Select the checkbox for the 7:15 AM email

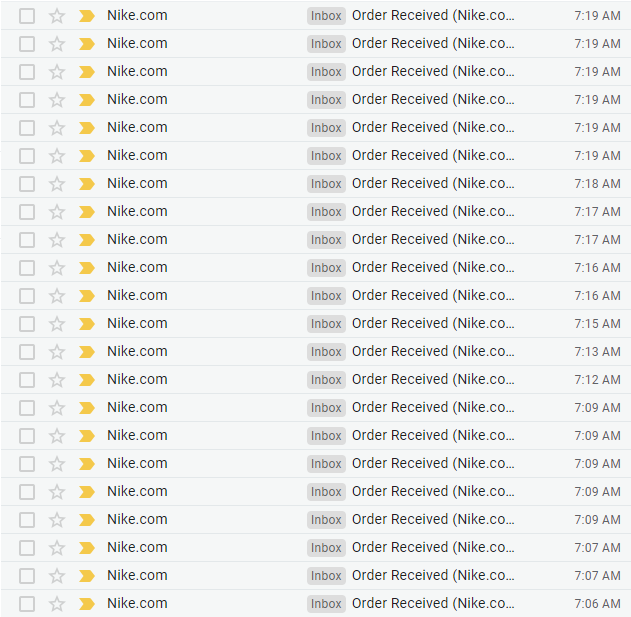tap(27, 324)
